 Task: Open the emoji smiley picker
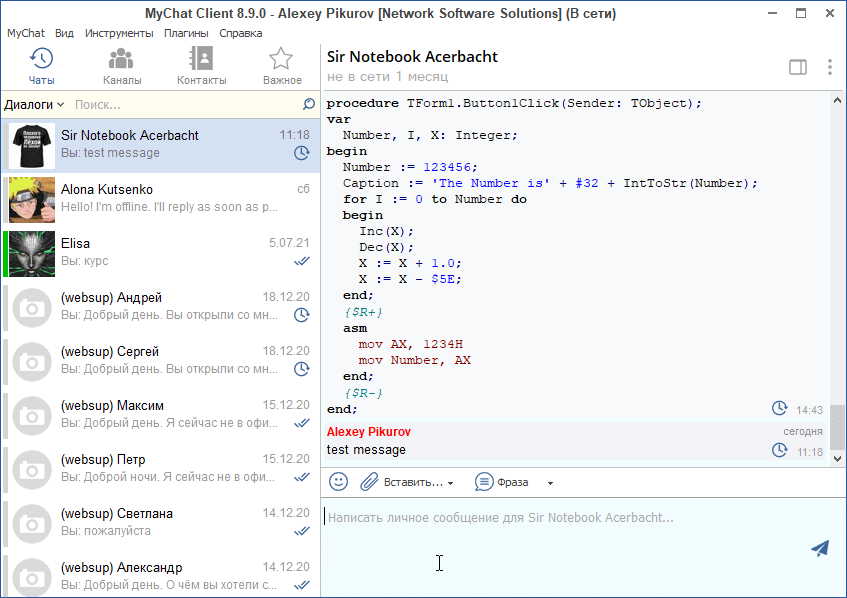pos(339,482)
